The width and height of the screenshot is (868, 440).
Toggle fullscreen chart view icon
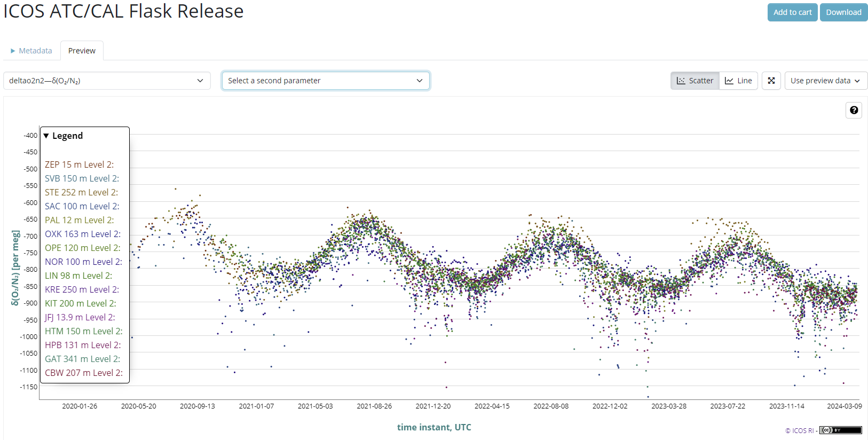(x=771, y=81)
